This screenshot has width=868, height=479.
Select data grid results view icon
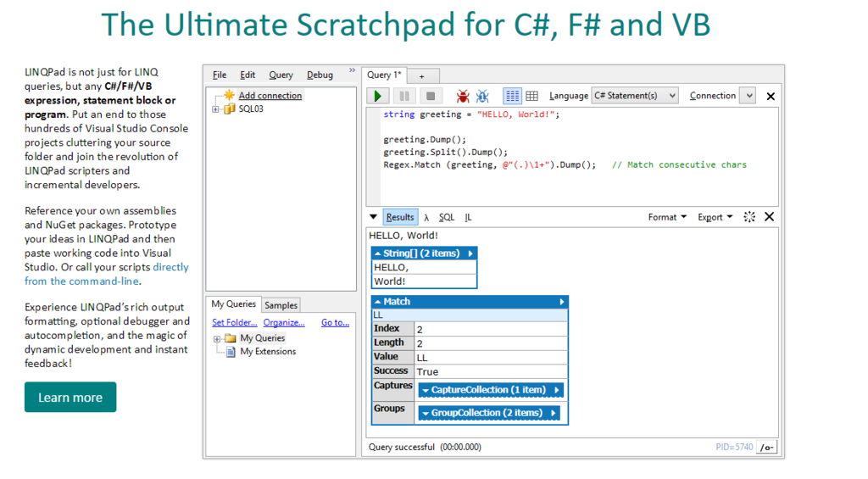(x=532, y=96)
